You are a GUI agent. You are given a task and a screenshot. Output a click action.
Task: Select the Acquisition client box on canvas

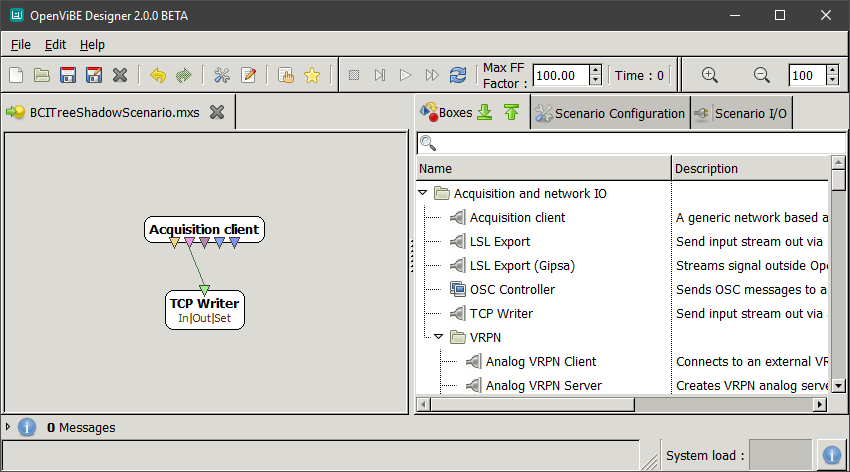[x=204, y=229]
